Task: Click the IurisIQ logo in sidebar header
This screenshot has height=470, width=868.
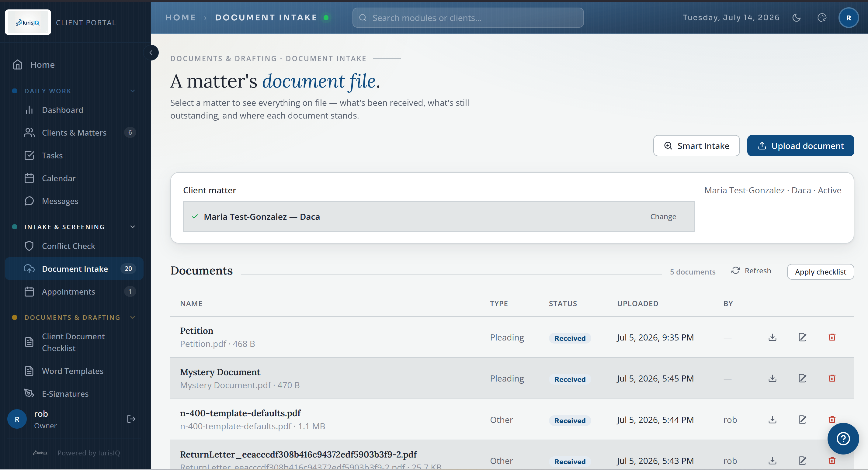Action: [x=28, y=22]
